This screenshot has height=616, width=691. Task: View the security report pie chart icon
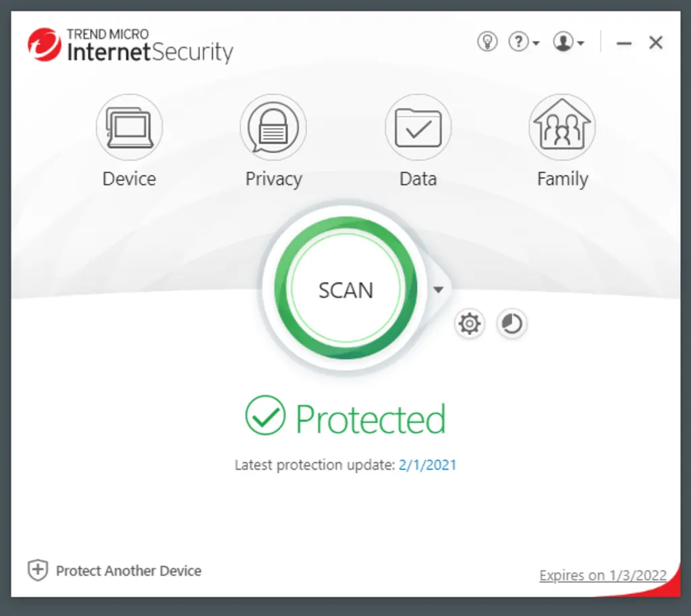click(512, 324)
